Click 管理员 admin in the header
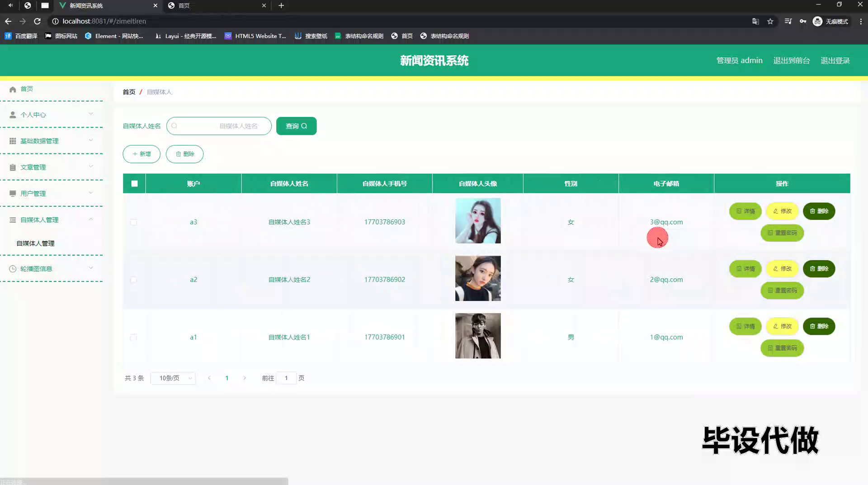This screenshot has width=868, height=485. (739, 60)
